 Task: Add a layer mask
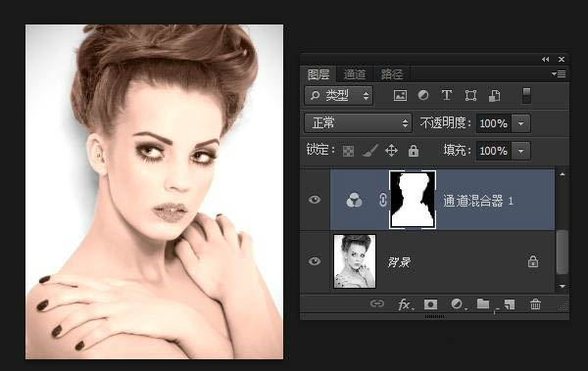(x=430, y=304)
